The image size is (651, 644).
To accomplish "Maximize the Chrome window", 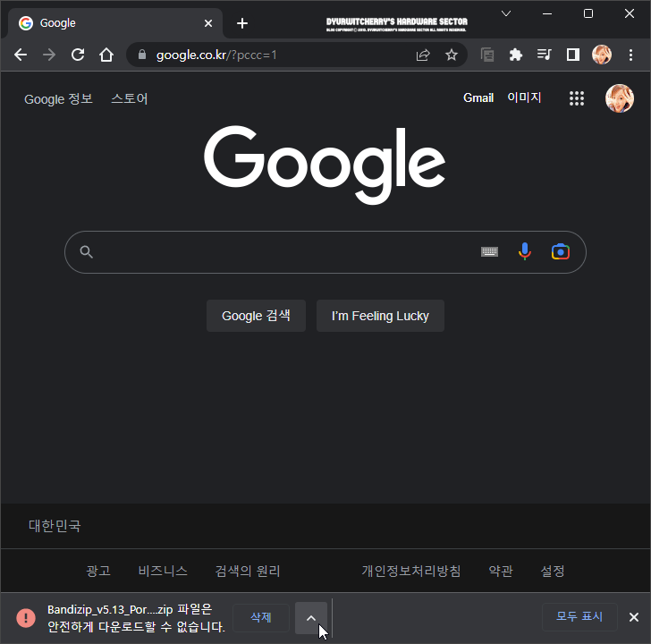I will 588,13.
